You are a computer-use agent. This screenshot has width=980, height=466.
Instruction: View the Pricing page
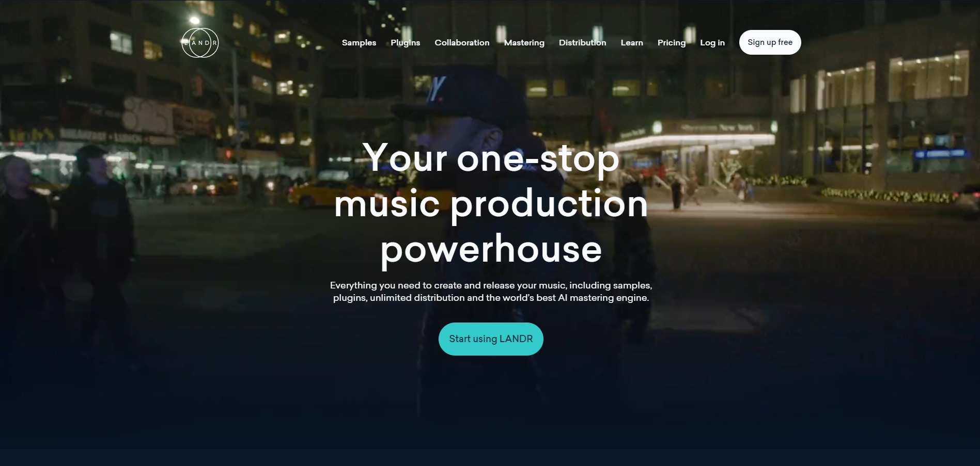click(x=672, y=43)
